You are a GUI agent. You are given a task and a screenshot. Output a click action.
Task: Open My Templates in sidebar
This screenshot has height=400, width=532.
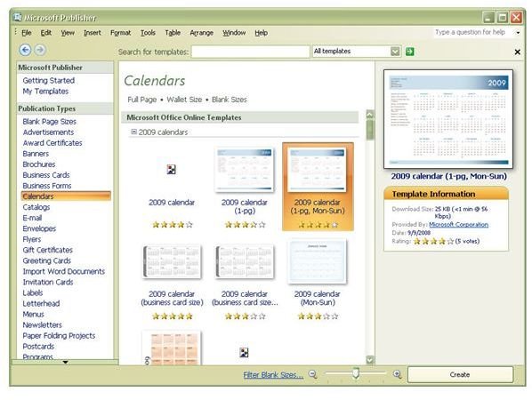click(x=45, y=92)
